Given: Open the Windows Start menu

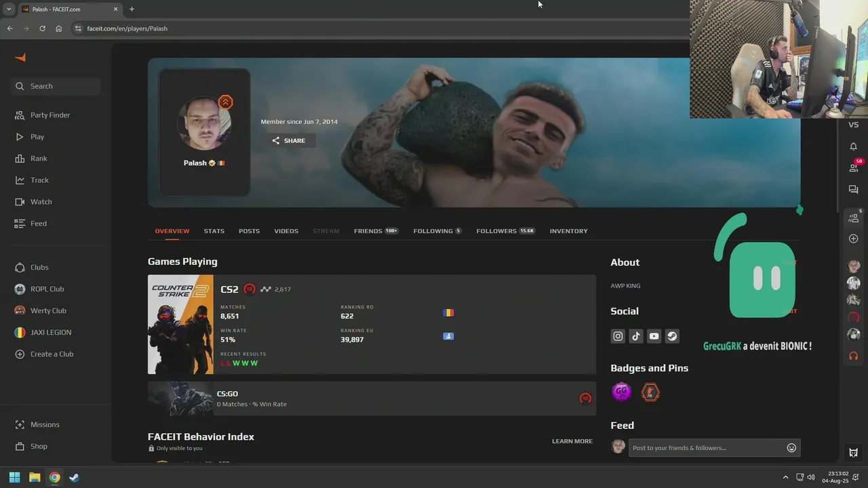Looking at the screenshot, I should pos(14,477).
